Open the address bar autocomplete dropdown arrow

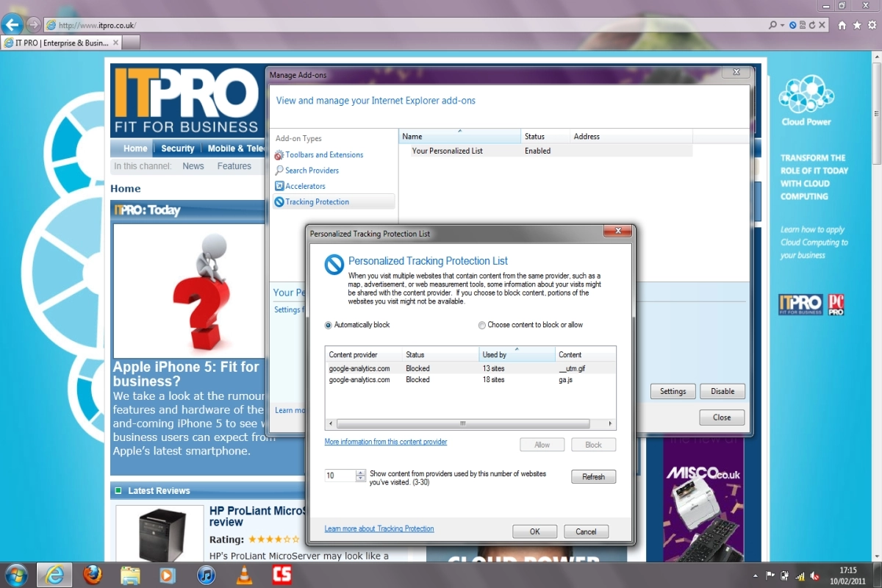783,25
